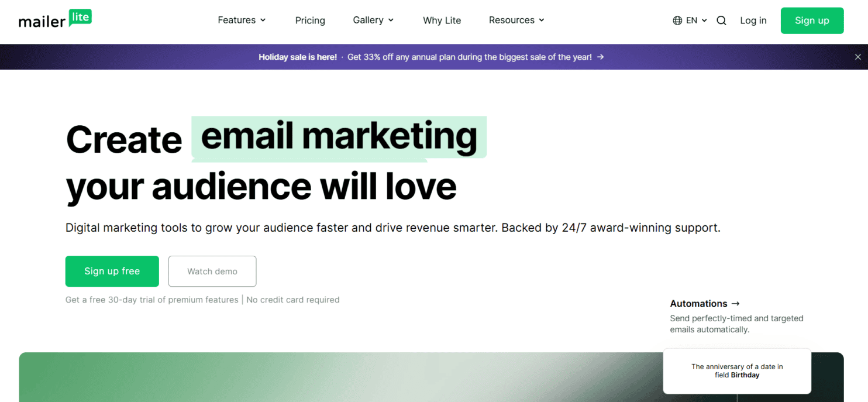Click the arrow next to Automations heading
Viewport: 868px width, 402px height.
(x=736, y=303)
